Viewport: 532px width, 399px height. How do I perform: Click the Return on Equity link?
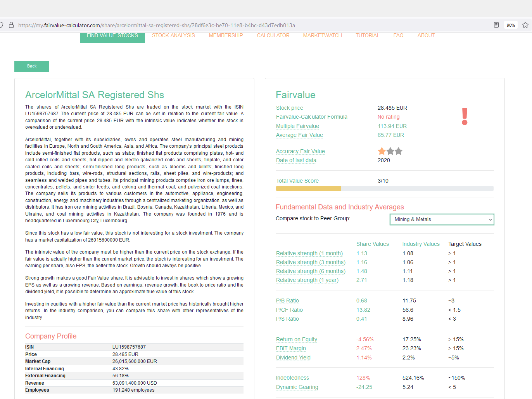click(297, 339)
